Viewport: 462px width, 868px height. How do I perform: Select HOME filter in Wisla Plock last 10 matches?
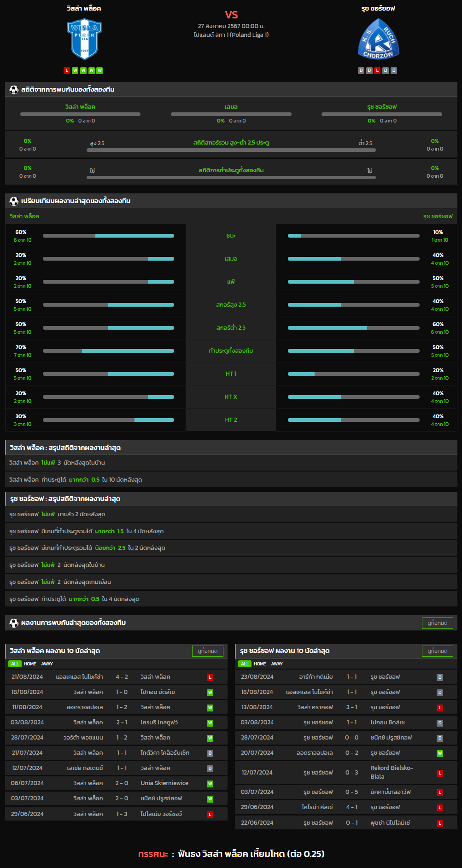click(30, 664)
